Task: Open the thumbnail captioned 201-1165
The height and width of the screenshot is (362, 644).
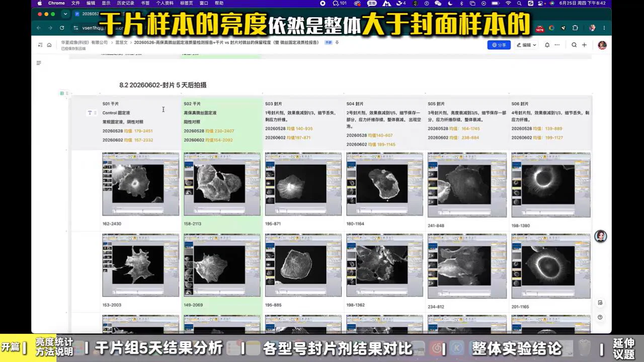Action: click(551, 266)
